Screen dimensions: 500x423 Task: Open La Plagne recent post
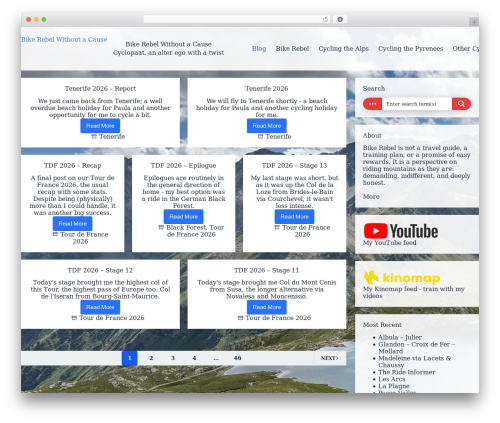394,386
